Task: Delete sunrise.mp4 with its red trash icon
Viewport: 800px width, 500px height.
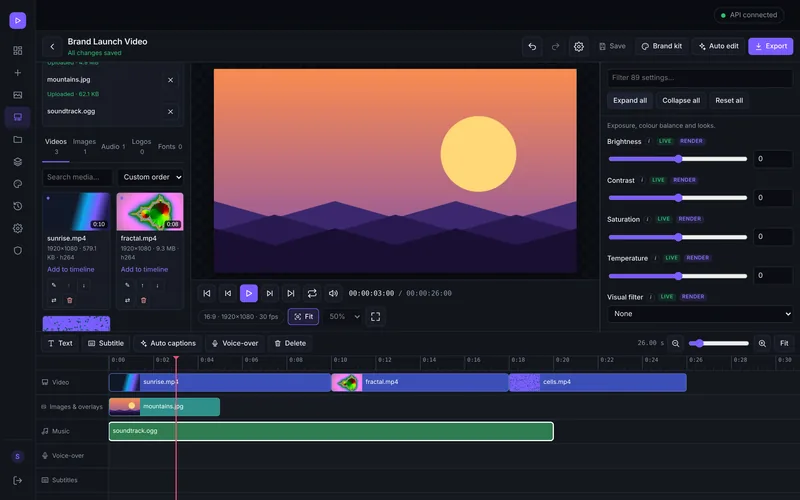Action: (70, 301)
